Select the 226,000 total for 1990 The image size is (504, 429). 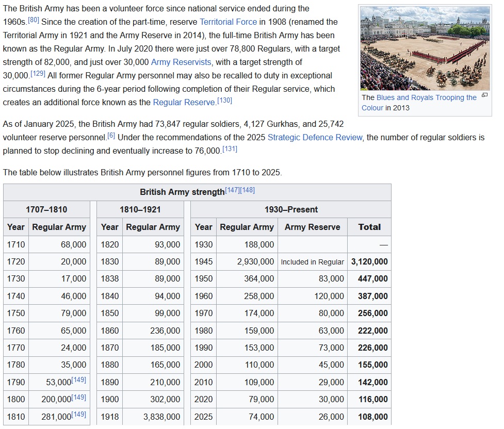coord(373,348)
